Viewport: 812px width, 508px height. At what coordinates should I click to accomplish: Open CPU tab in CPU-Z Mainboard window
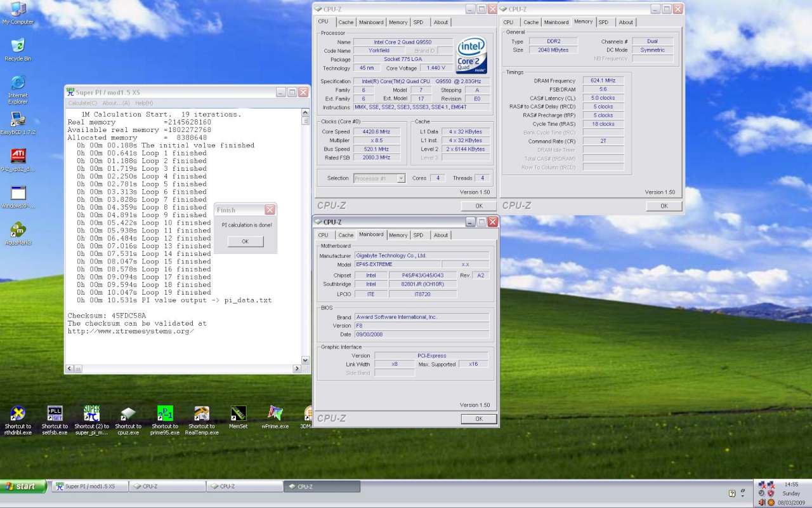click(323, 235)
